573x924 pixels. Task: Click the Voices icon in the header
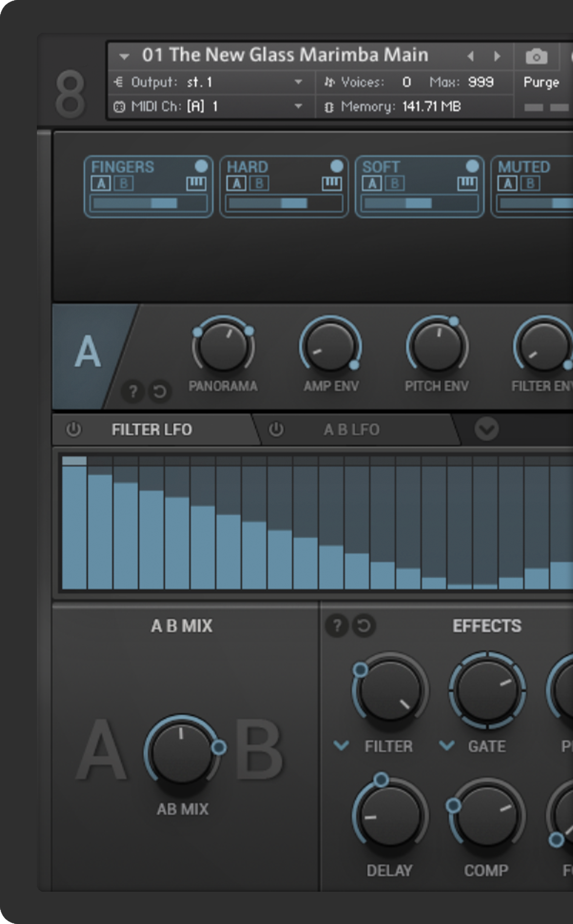click(x=329, y=82)
